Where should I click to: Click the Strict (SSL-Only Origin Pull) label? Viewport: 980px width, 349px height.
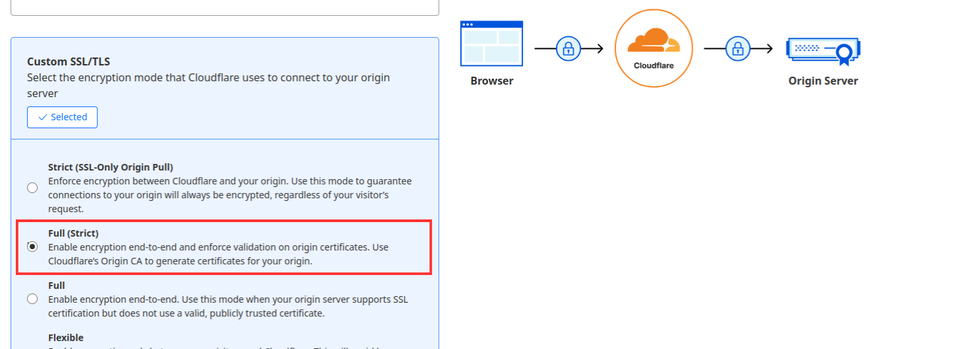(x=111, y=167)
